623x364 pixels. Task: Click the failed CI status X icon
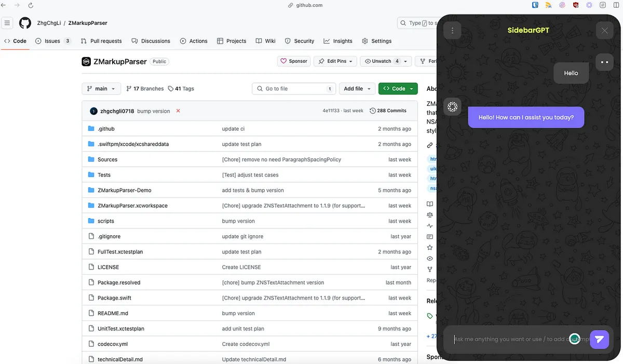click(x=178, y=111)
